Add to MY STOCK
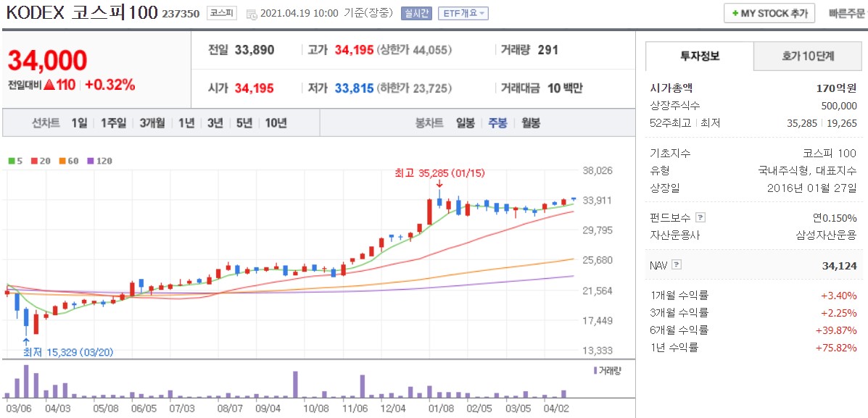The width and height of the screenshot is (868, 418). pyautogui.click(x=769, y=13)
